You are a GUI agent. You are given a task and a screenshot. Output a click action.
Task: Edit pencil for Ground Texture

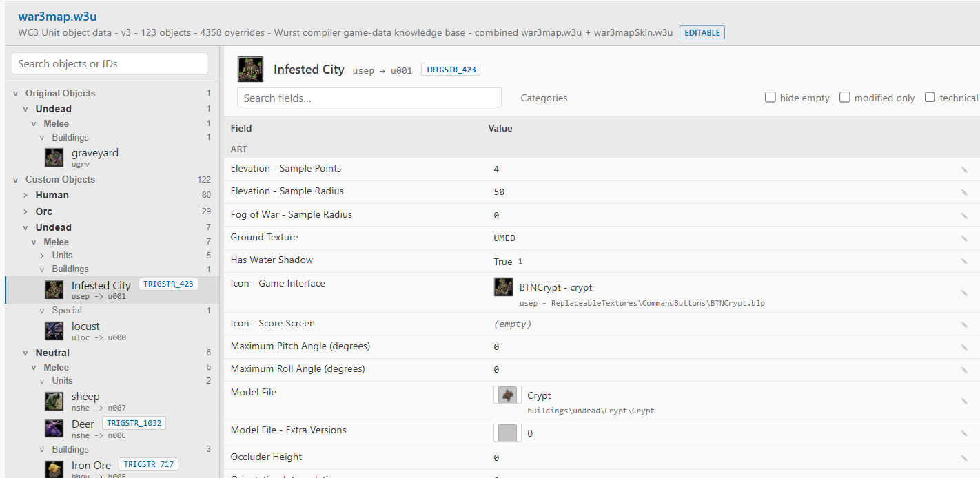pyautogui.click(x=964, y=238)
